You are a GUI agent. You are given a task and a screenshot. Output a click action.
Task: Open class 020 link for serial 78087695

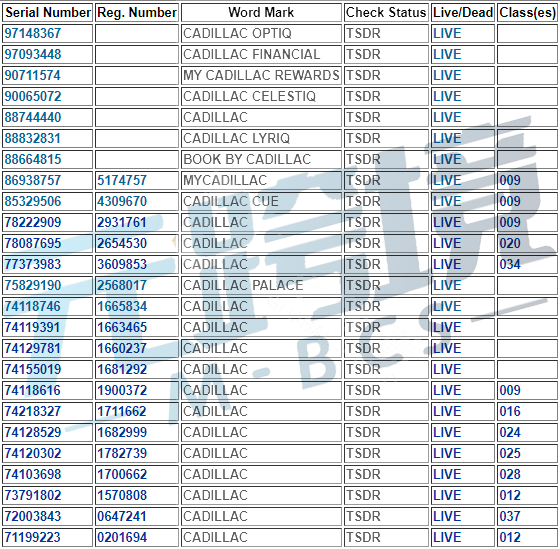point(510,244)
